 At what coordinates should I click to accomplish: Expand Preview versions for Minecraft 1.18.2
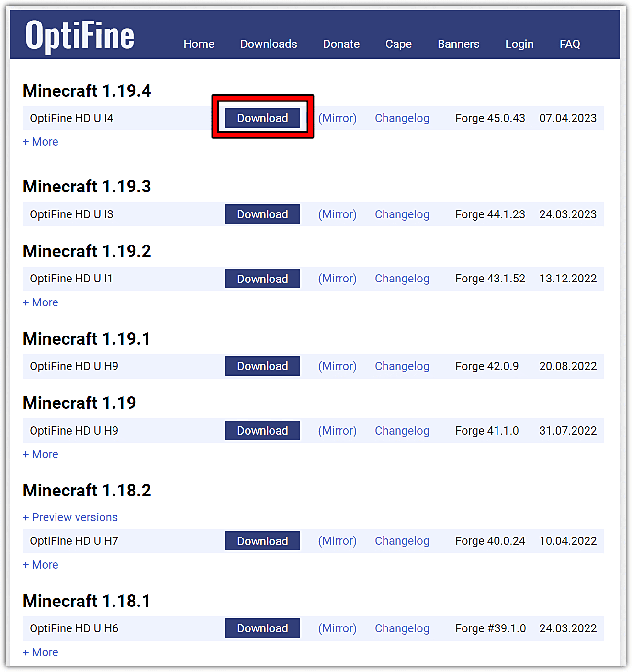(70, 517)
